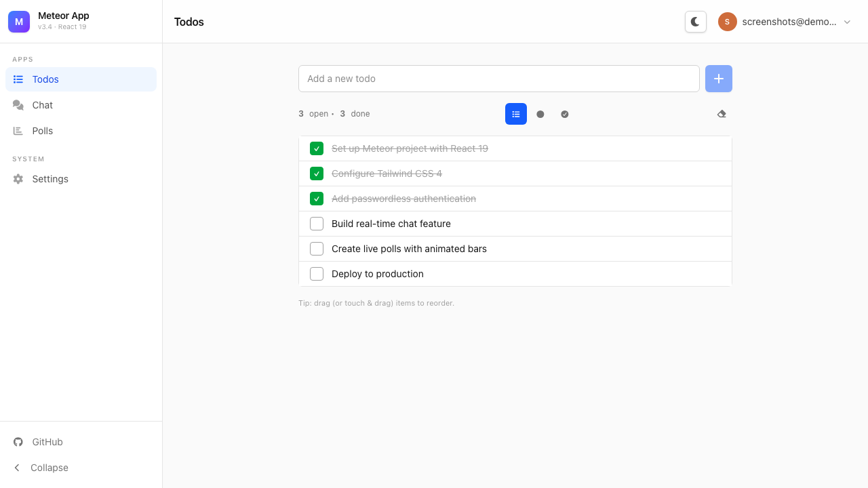Open the account menu chevron

point(847,22)
